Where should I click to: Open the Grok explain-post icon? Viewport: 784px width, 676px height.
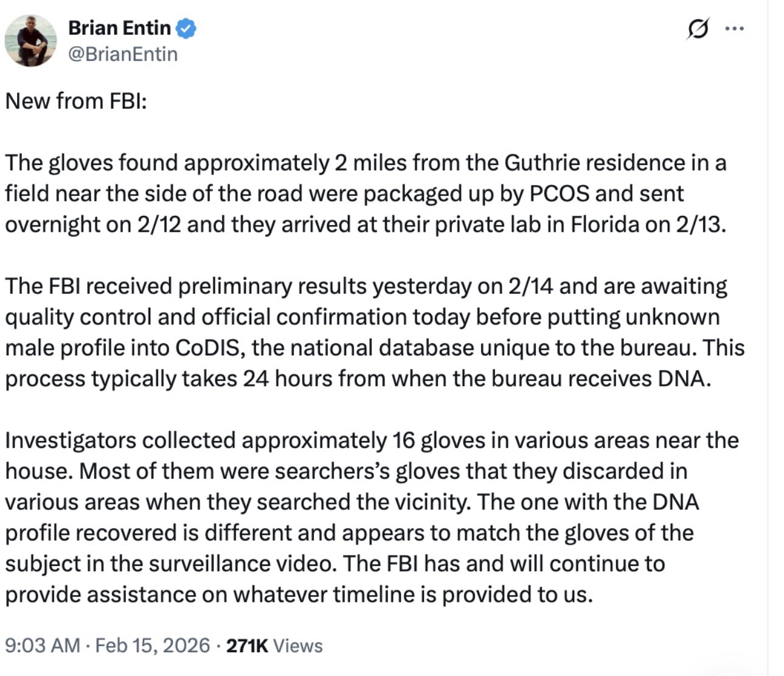697,29
